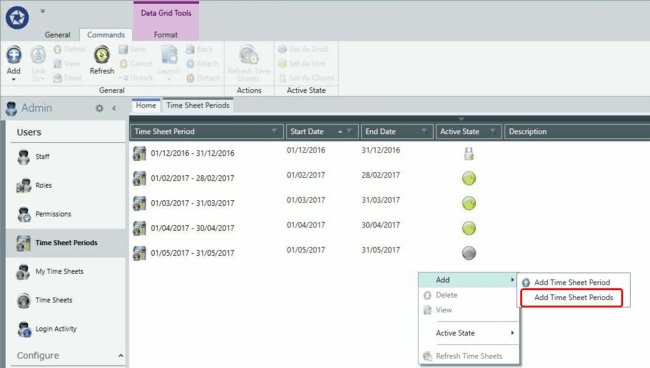650x368 pixels.
Task: Open the End Date column filter
Action: tap(424, 131)
